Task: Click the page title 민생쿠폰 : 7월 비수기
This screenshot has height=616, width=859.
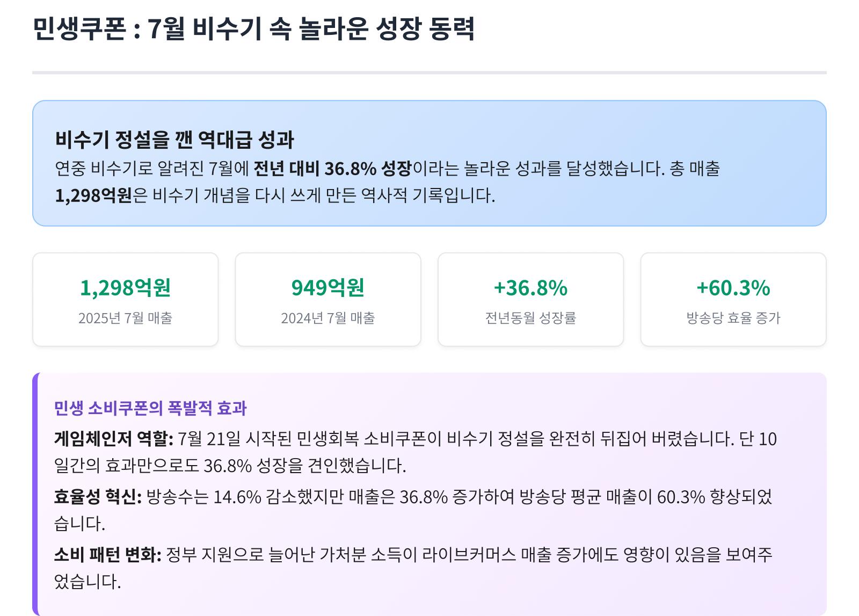Action: click(254, 28)
